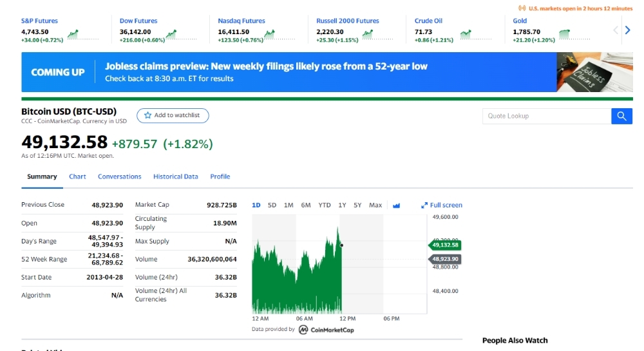Click the Nasdaq Futures sparkline chart

pos(279,35)
